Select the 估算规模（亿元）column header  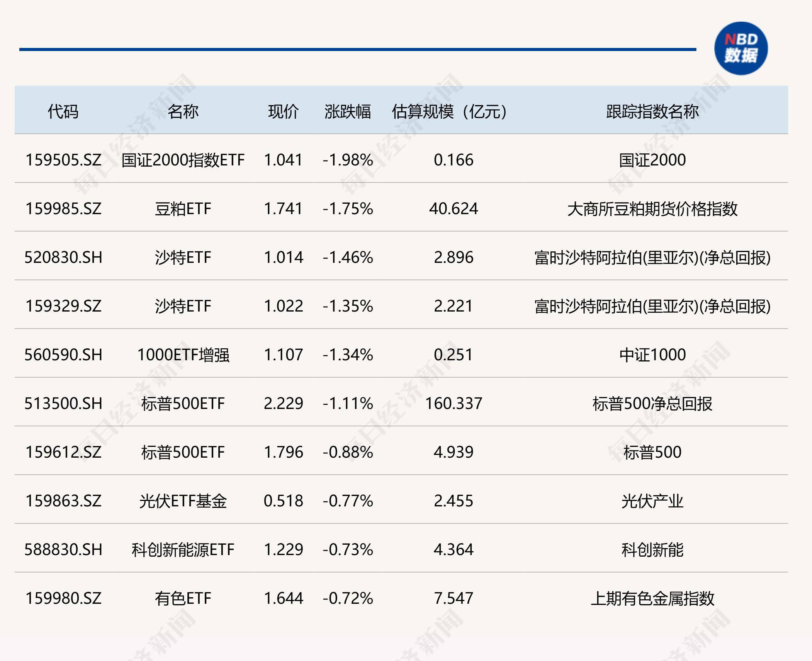coord(449,110)
